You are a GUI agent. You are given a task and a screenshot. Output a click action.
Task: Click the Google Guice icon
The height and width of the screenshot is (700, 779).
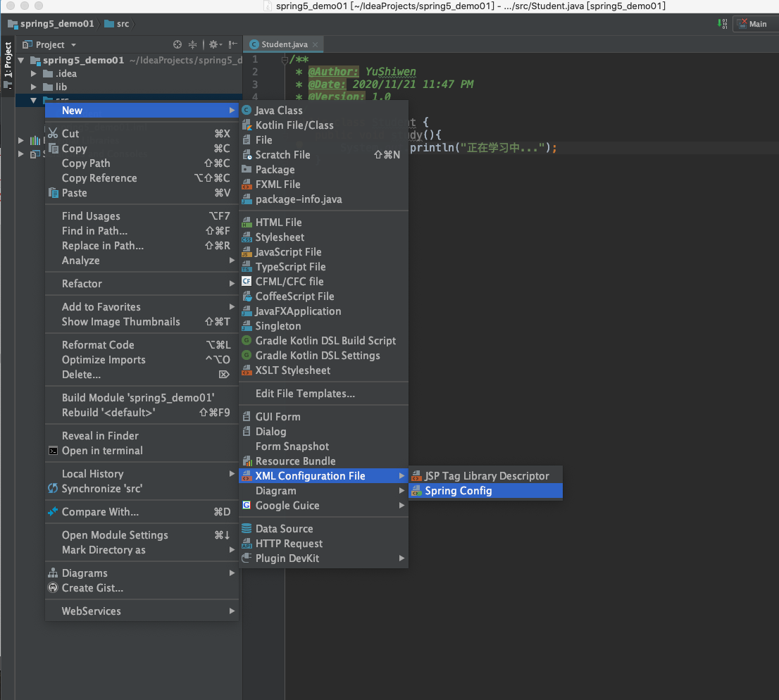tap(247, 505)
